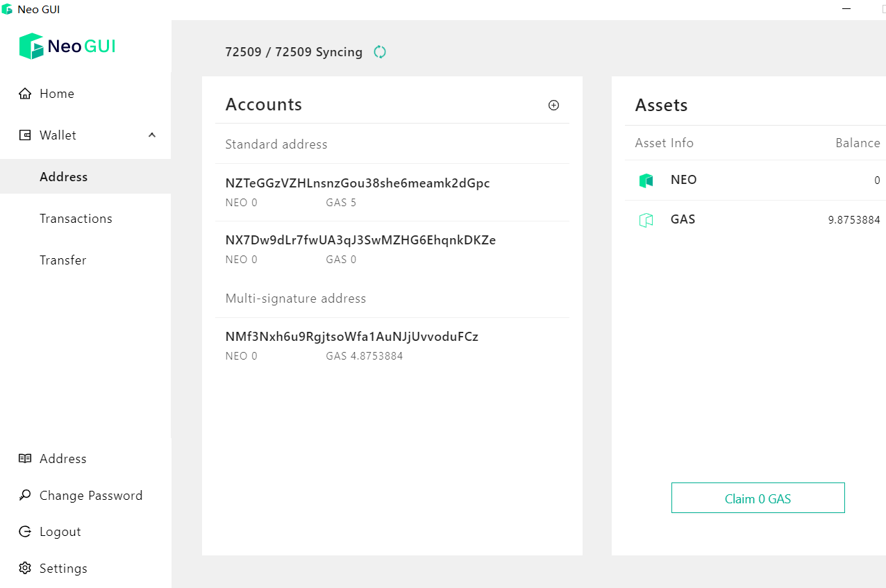
Task: Click the GAS asset icon
Action: (646, 220)
